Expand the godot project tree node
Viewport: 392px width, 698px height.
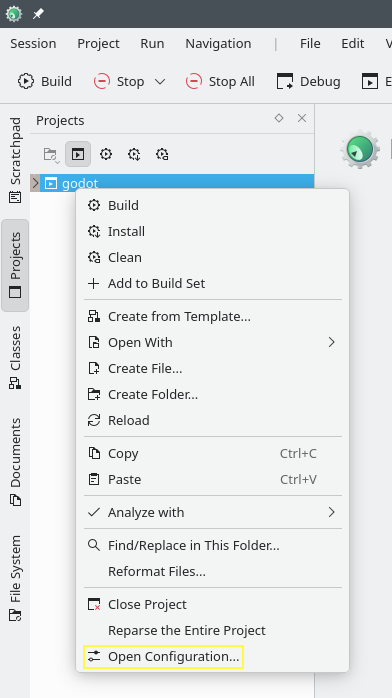pos(36,183)
